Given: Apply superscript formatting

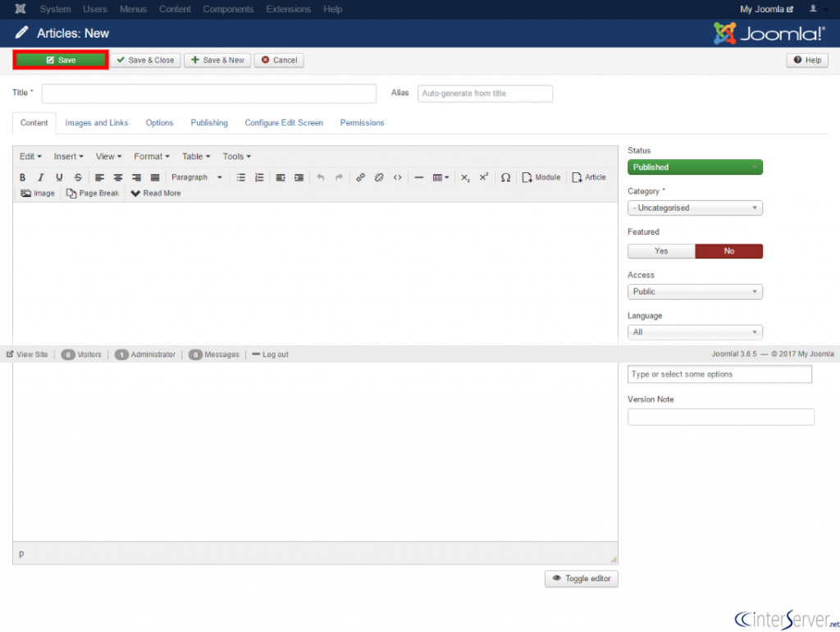Looking at the screenshot, I should [484, 177].
